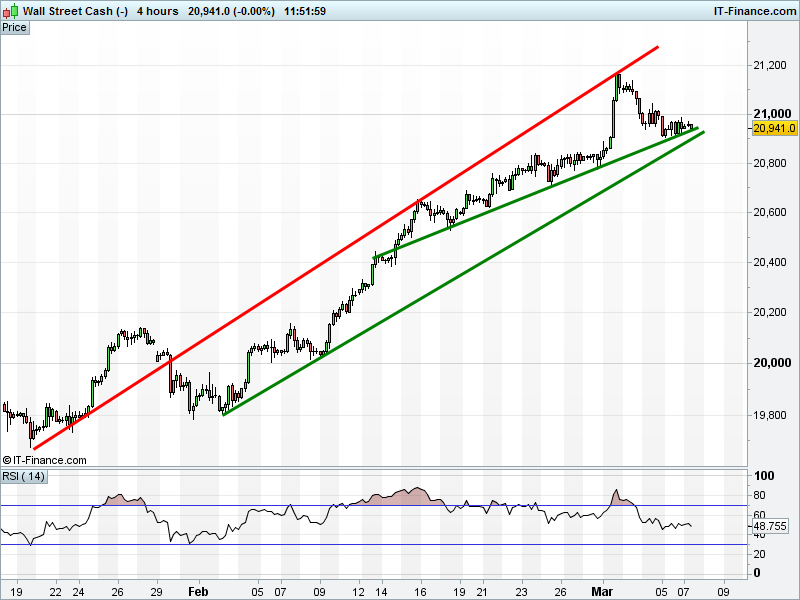The height and width of the screenshot is (600, 800).
Task: Click the Wall Street Cash (-) instrument title
Action: (76, 11)
